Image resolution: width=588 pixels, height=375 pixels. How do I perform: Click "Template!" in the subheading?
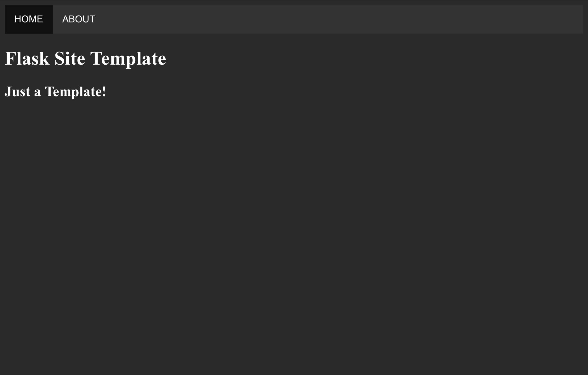(x=76, y=92)
